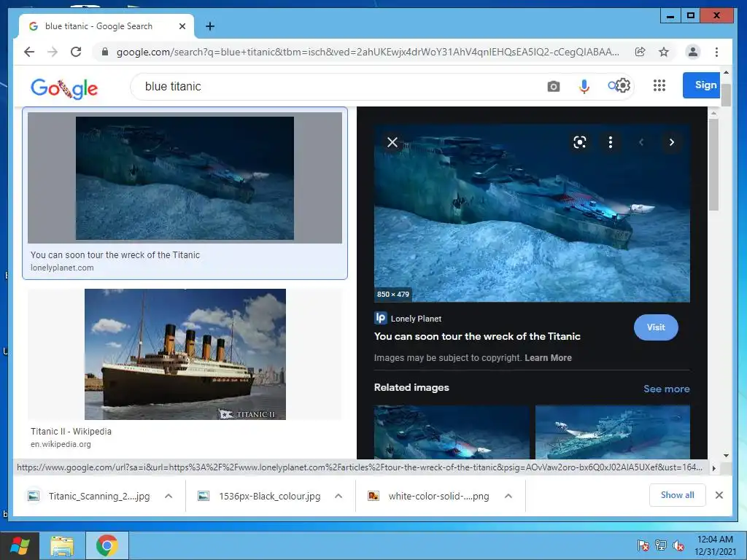The width and height of the screenshot is (747, 560).
Task: Click the muted volume tray icon
Action: pyautogui.click(x=678, y=545)
